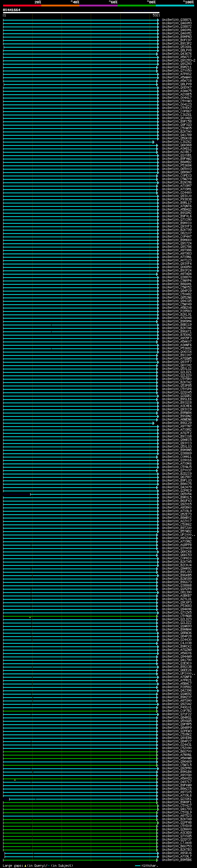Image resolution: width=197 pixels, height=868 pixels.
Task: Click the green ~80% identity color segment
Action: coord(137,6)
